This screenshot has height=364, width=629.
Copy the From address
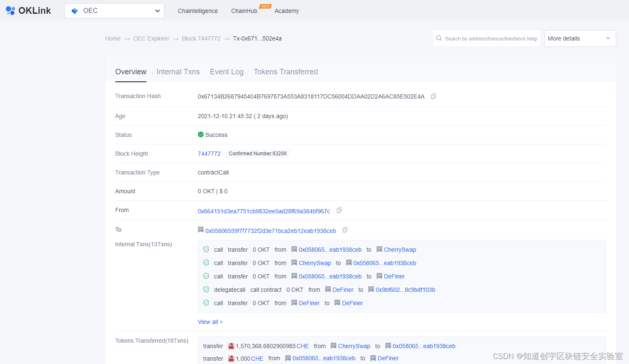(x=339, y=210)
